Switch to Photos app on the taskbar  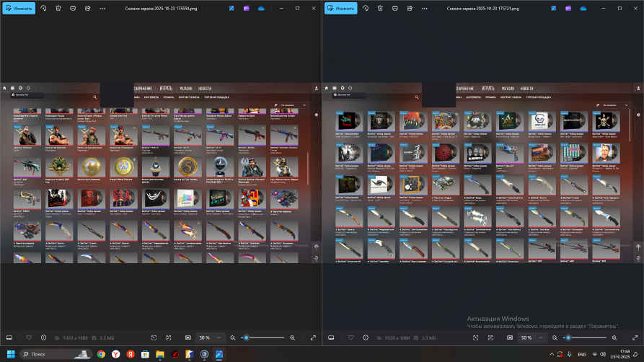pyautogui.click(x=219, y=354)
